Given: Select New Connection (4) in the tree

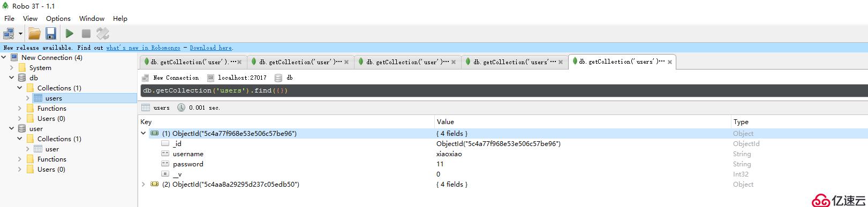Looking at the screenshot, I should pos(51,57).
